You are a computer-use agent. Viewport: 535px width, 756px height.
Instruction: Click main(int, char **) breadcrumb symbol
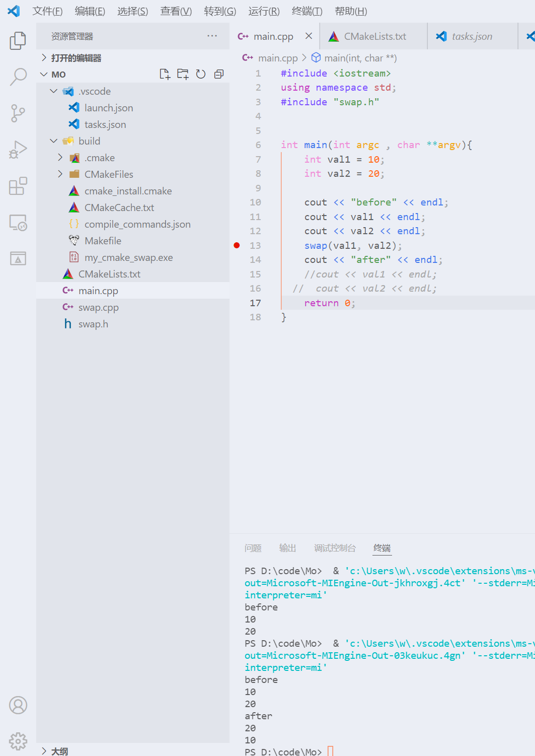(x=360, y=58)
